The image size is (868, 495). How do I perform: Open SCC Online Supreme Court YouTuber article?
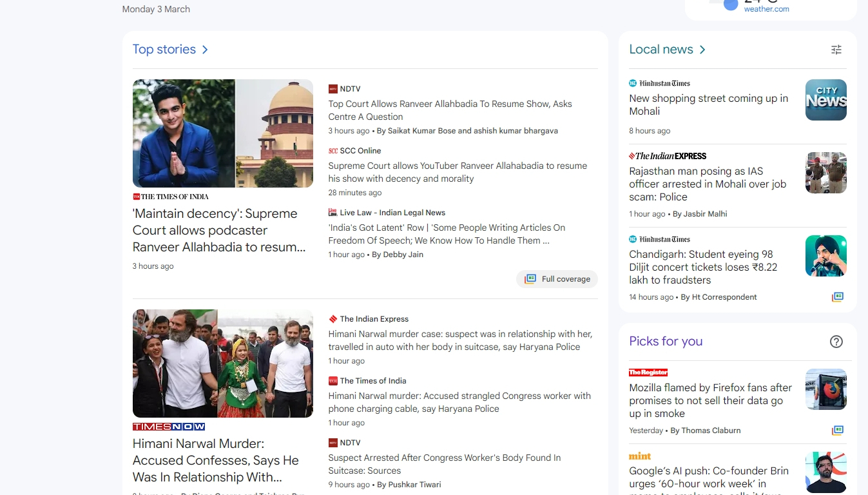tap(458, 172)
